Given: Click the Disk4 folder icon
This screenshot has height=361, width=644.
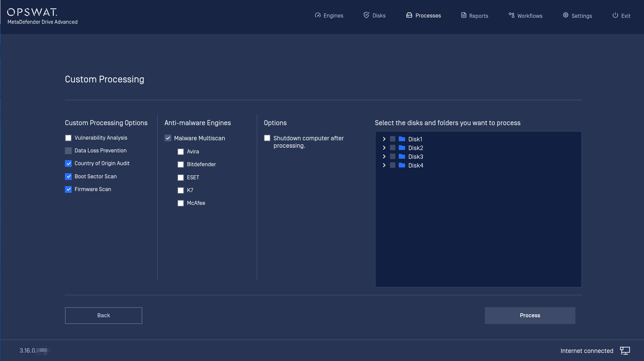Looking at the screenshot, I should tap(402, 165).
